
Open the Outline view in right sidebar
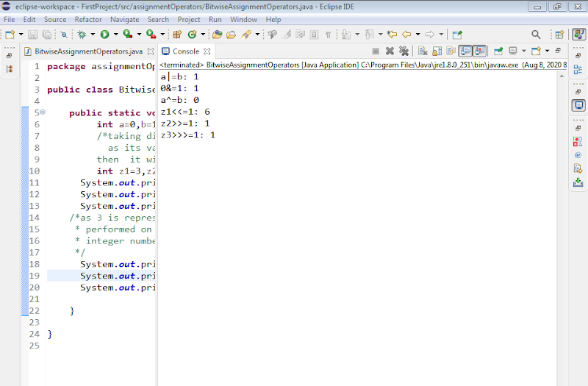578,69
